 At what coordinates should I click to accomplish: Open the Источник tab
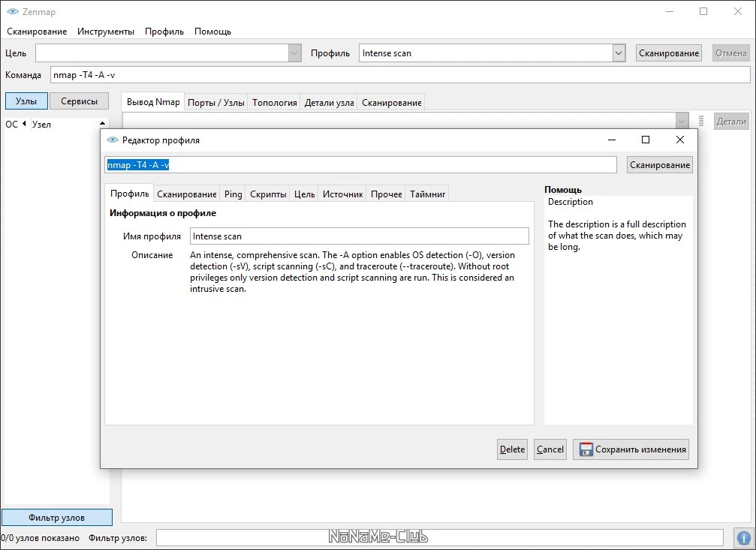coord(342,194)
